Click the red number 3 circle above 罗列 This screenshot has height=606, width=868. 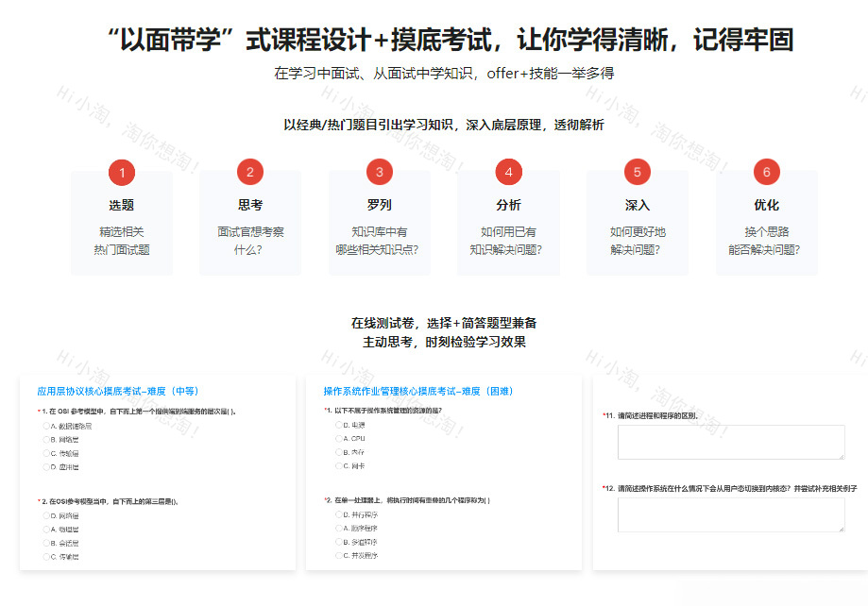click(379, 172)
